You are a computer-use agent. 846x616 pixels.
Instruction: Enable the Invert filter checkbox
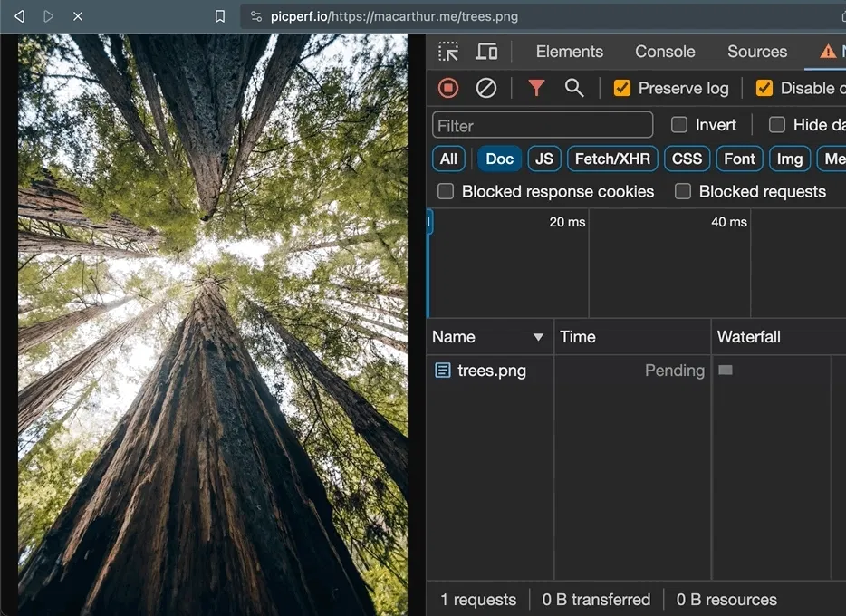click(679, 125)
